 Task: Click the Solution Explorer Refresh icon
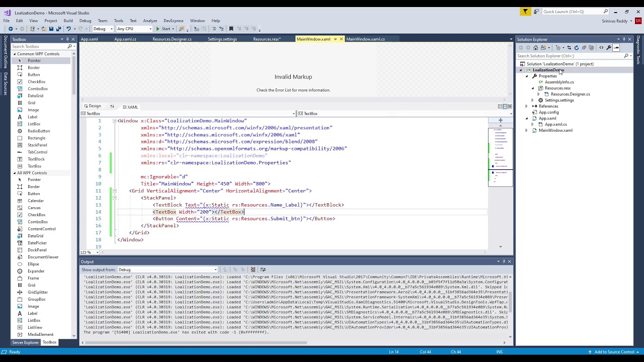[577, 48]
